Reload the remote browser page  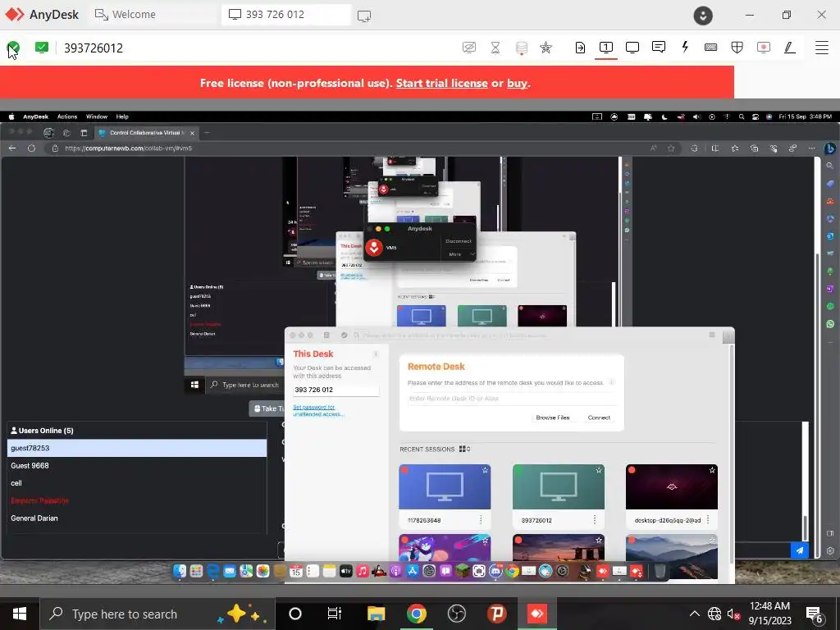(x=32, y=148)
